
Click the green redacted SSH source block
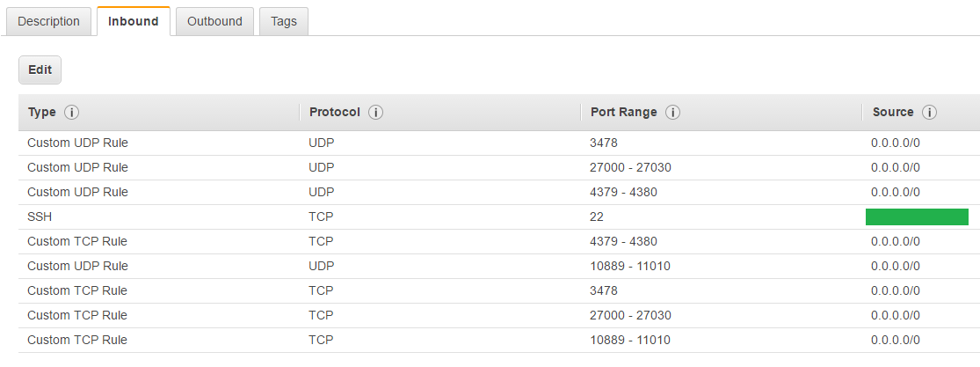(917, 217)
